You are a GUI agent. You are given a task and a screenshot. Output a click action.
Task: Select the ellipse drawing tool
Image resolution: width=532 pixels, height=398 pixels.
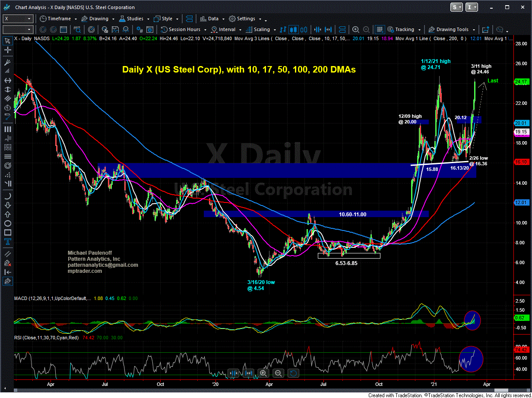[x=7, y=223]
